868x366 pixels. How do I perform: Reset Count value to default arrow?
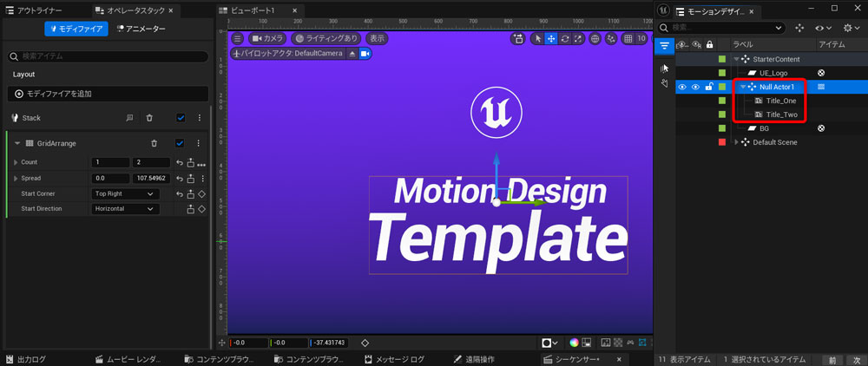point(180,162)
